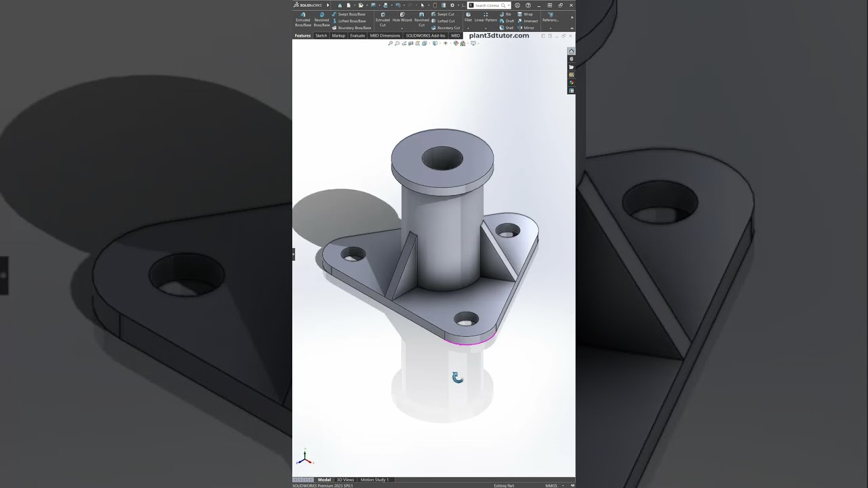Choose the Lofted Boss/Base command
The width and height of the screenshot is (868, 488).
coord(349,21)
